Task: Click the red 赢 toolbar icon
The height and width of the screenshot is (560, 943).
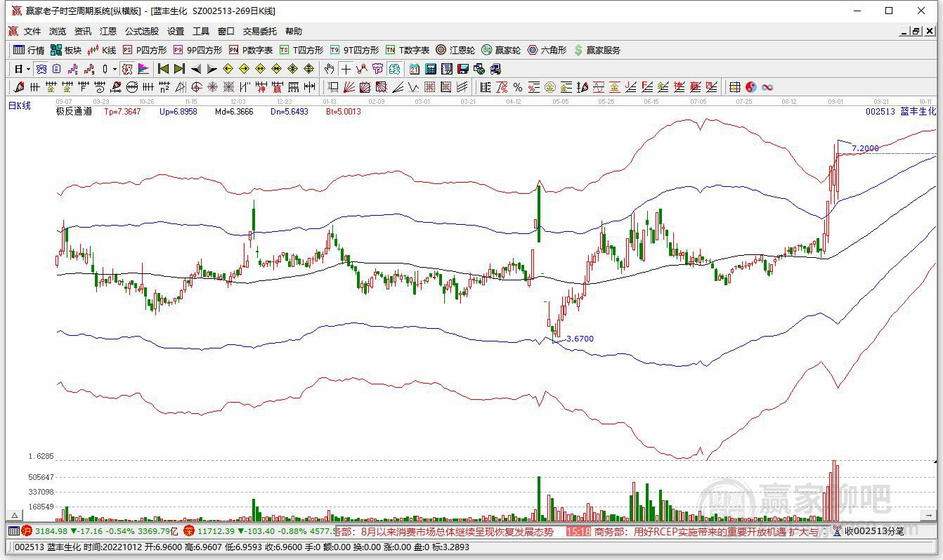Action: click(x=277, y=87)
